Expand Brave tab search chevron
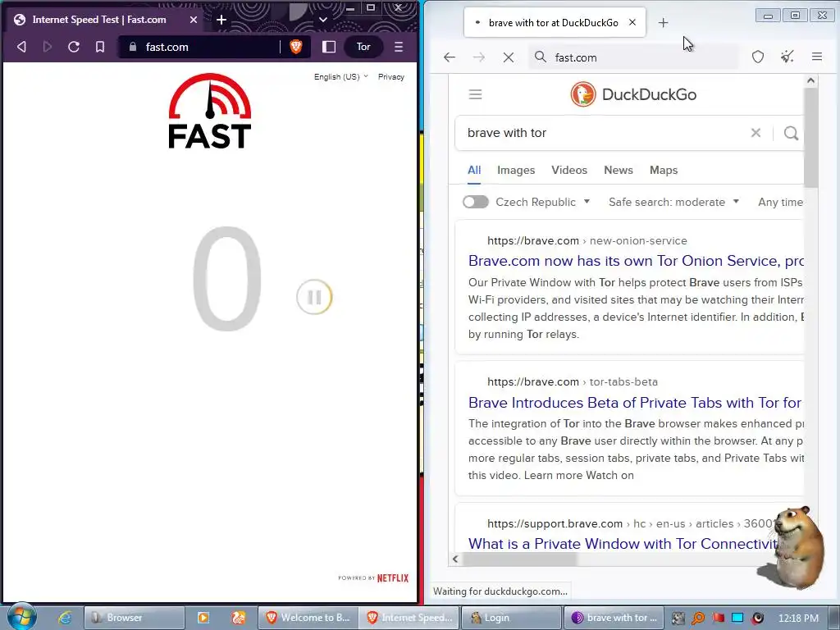840x630 pixels. pos(322,20)
